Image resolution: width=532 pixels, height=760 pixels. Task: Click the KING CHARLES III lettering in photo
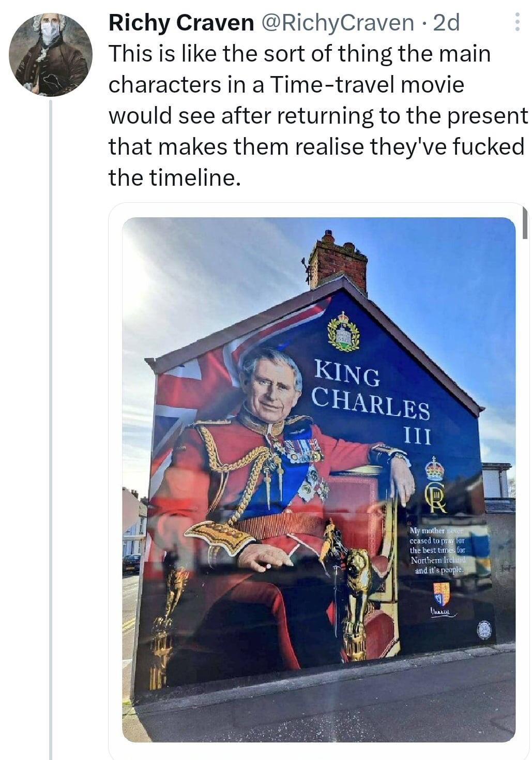click(x=371, y=400)
